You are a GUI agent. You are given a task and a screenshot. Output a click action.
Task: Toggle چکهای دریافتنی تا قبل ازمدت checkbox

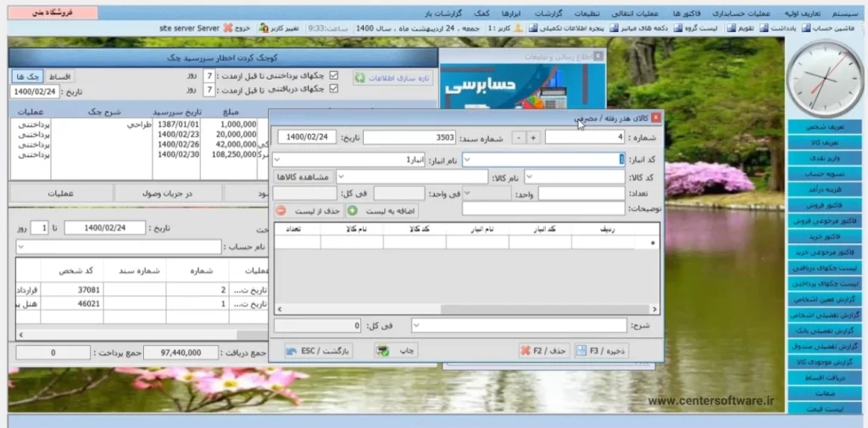tap(334, 89)
